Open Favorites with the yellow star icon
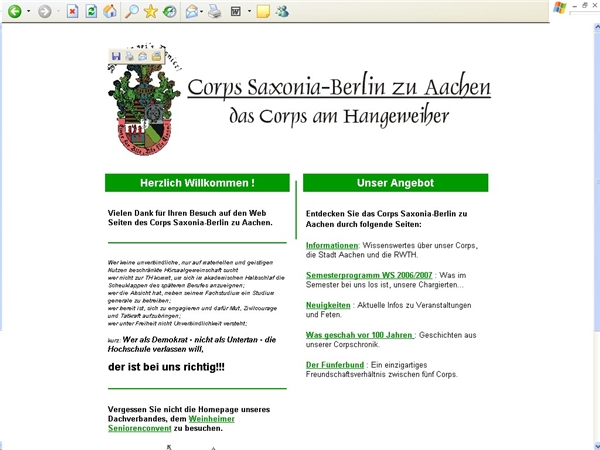The height and width of the screenshot is (450, 600). 150,11
